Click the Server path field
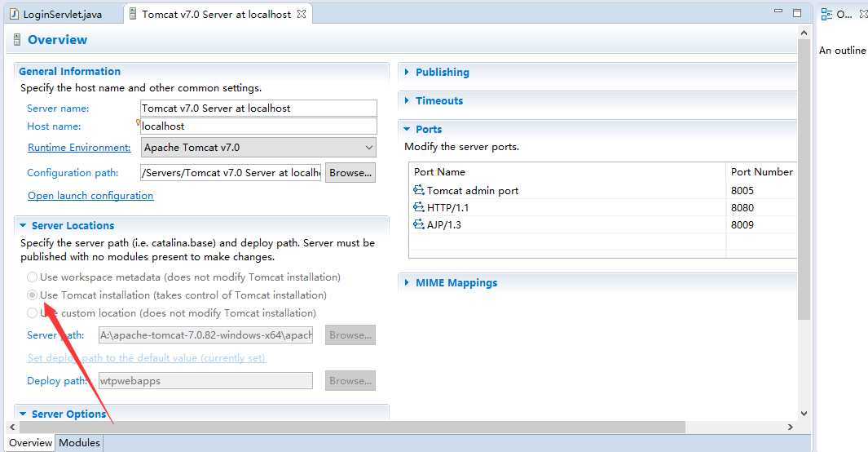 205,335
